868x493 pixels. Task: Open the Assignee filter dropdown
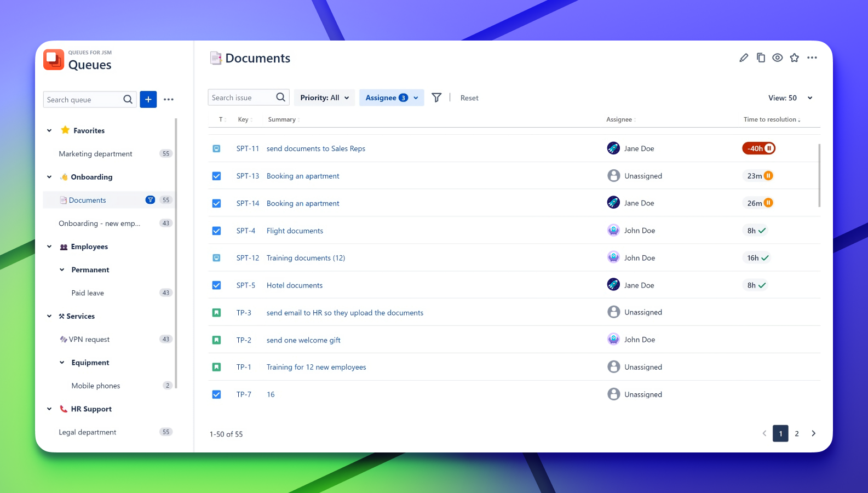pos(392,98)
